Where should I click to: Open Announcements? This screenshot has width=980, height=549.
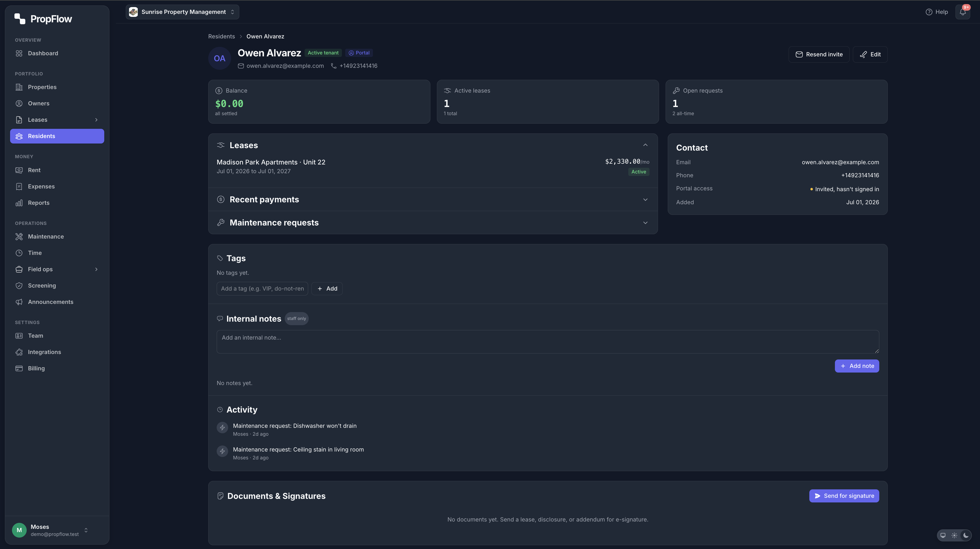tap(57, 302)
